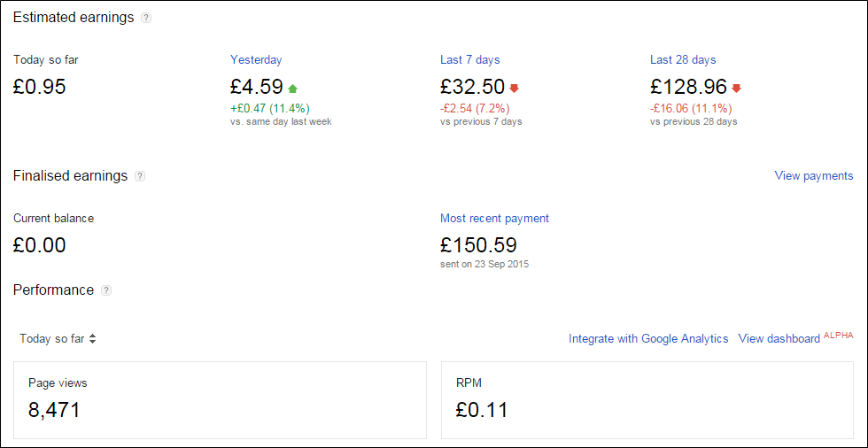Screen dimensions: 868x448
Task: Open View payments link
Action: (814, 176)
